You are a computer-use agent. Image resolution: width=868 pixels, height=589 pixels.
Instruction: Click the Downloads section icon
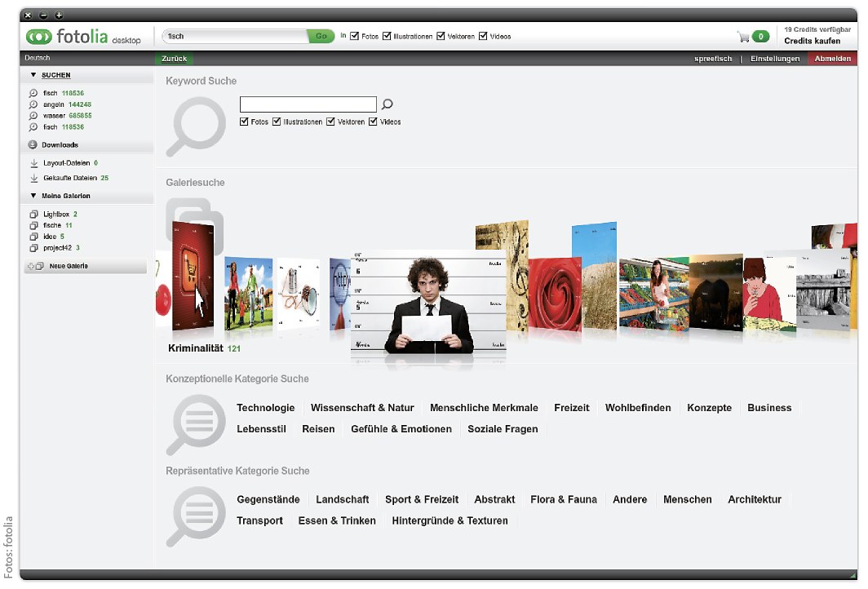[x=33, y=145]
